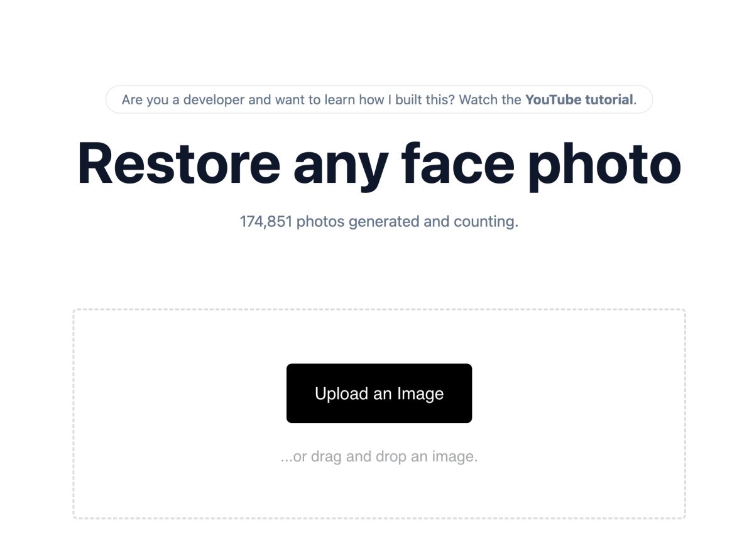Click the word 'Restore' in the headline
This screenshot has height=560, width=754.
point(178,163)
